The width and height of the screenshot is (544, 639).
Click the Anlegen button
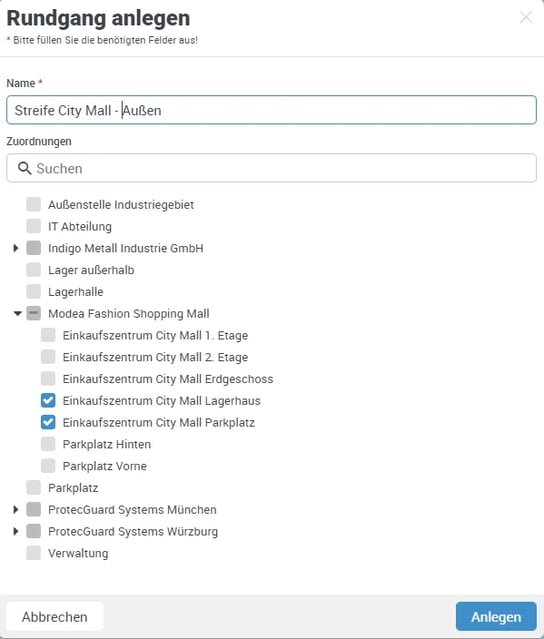496,616
